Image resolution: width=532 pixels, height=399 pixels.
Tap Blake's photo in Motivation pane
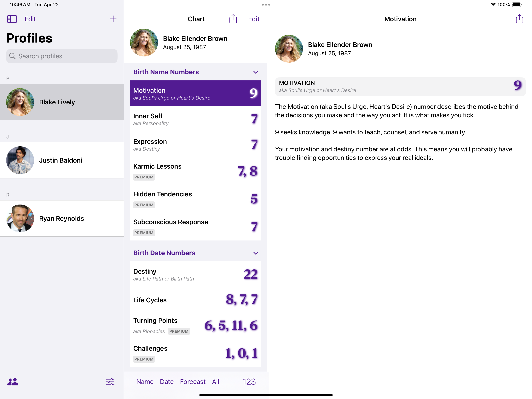[289, 49]
